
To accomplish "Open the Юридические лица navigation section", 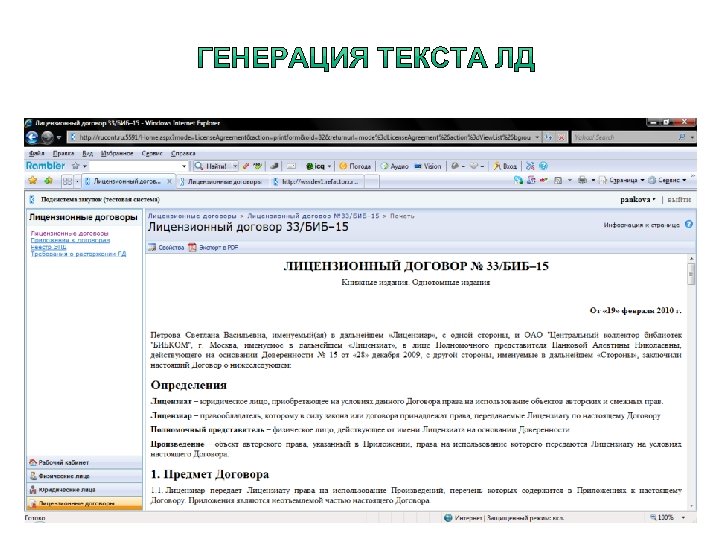I will coord(84,490).
